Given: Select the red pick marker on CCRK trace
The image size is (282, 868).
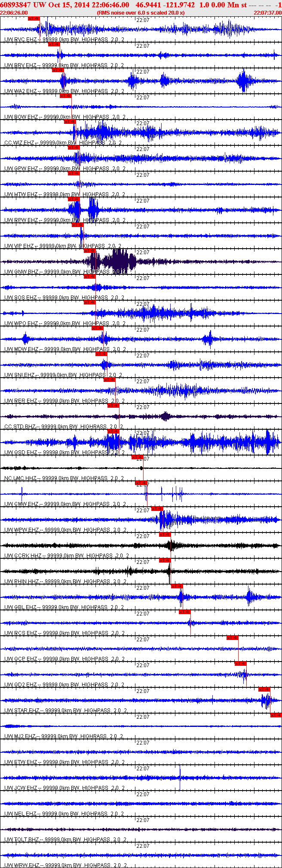Looking at the screenshot, I should click(x=165, y=535).
